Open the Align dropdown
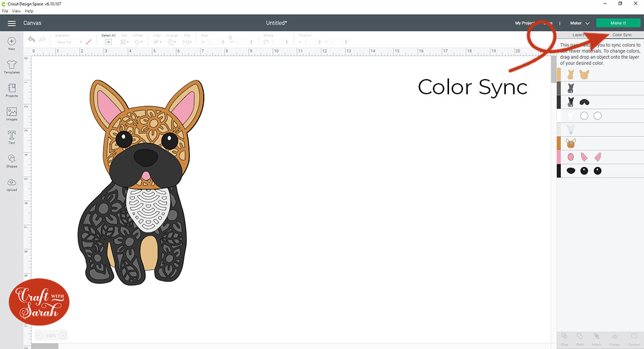 tap(157, 42)
